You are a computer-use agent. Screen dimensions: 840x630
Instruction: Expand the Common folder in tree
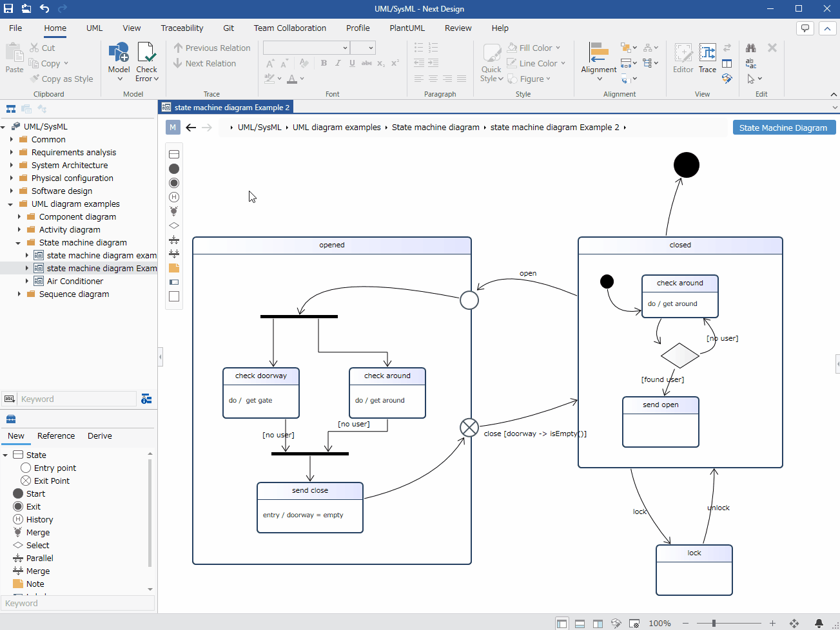[x=11, y=139]
